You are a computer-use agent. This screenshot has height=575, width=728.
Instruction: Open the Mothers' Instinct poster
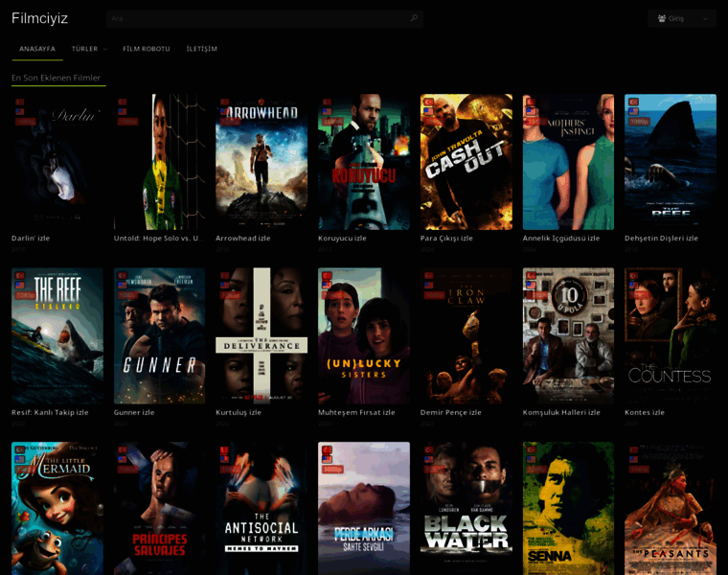click(568, 162)
